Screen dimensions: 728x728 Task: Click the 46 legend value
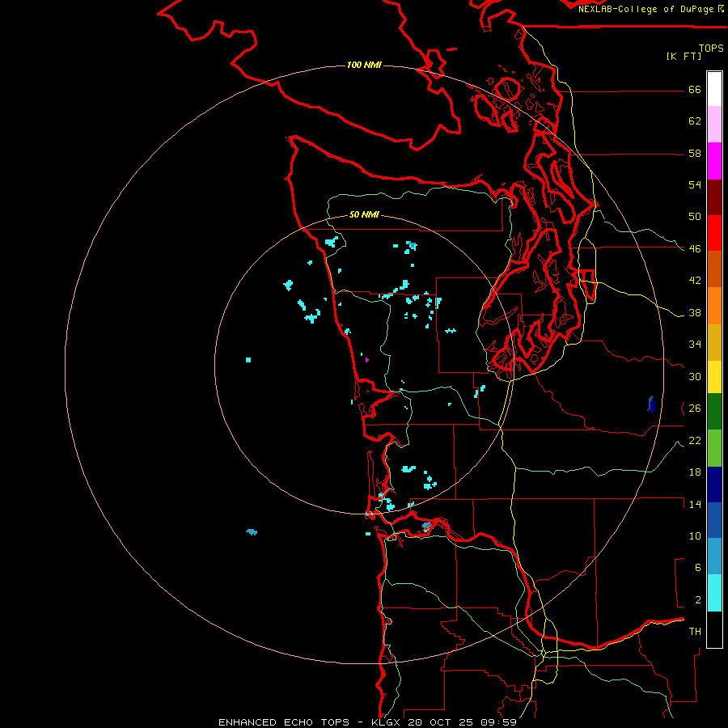click(x=695, y=249)
